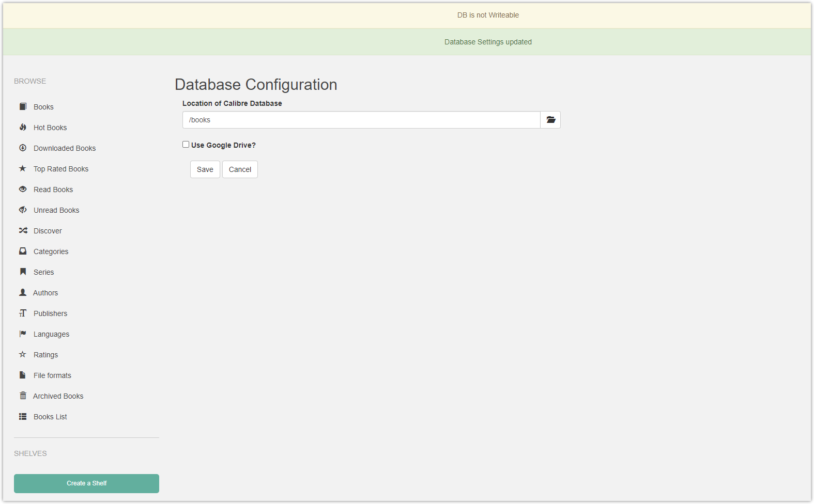Click the Read Books eye icon
The image size is (814, 504).
pyautogui.click(x=23, y=189)
